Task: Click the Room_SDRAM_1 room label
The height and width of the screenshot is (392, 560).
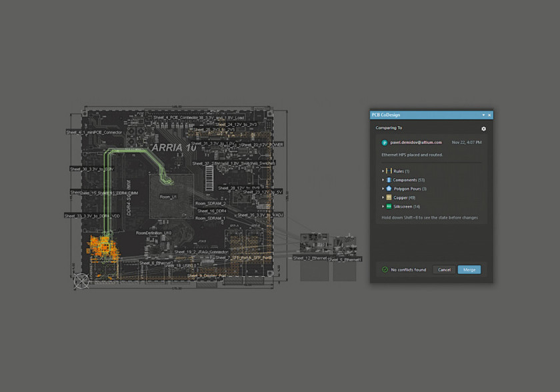Action: (210, 218)
